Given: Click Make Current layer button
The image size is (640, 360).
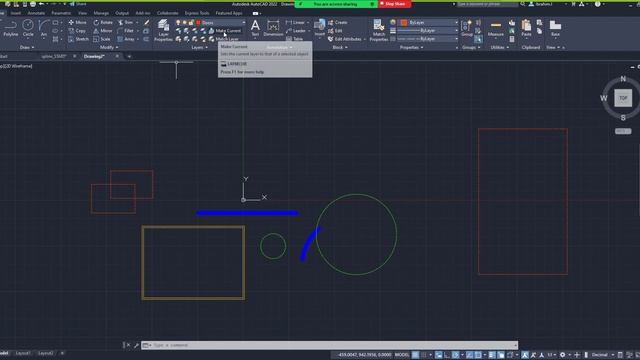Looking at the screenshot, I should (225, 31).
